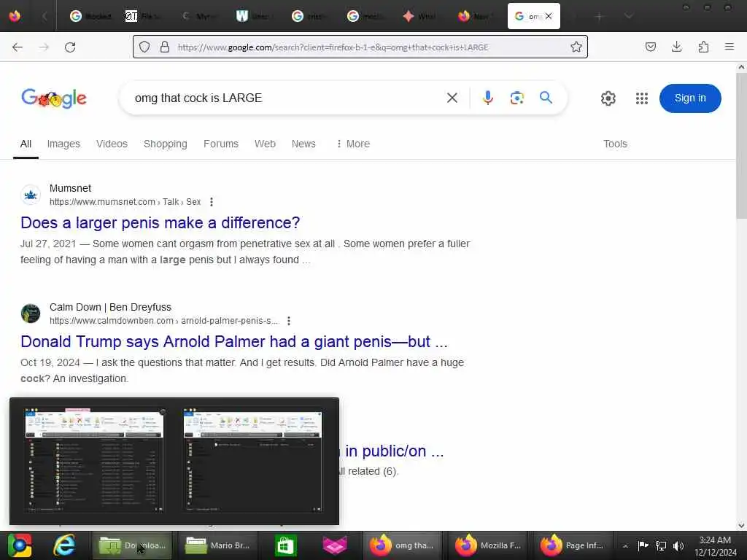The height and width of the screenshot is (560, 747).
Task: Click the browser back arrow
Action: coord(18,47)
